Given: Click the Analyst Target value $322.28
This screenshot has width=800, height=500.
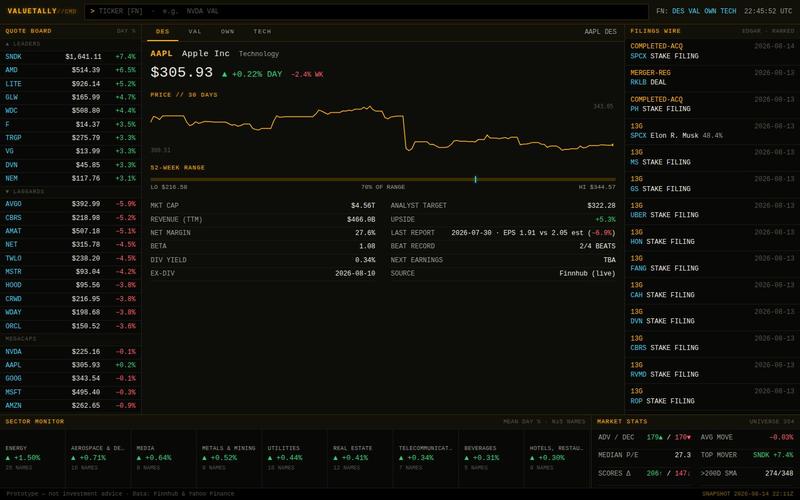Looking at the screenshot, I should coord(601,206).
